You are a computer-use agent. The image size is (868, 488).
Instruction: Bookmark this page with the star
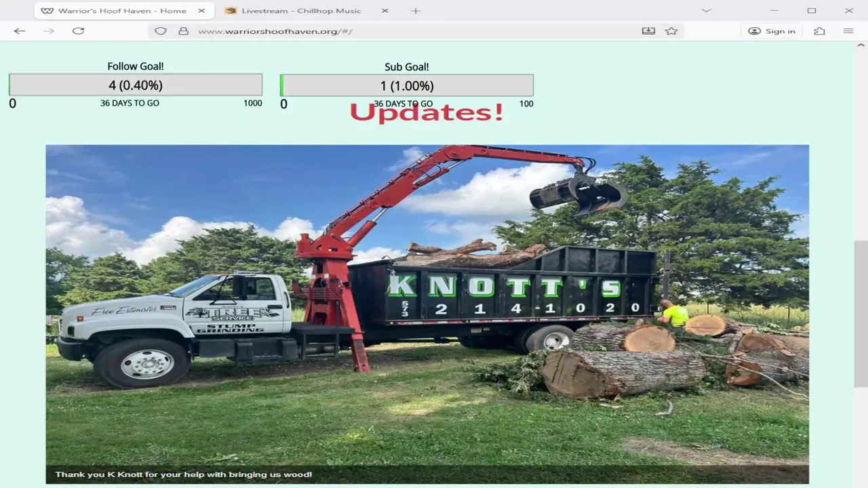click(671, 31)
